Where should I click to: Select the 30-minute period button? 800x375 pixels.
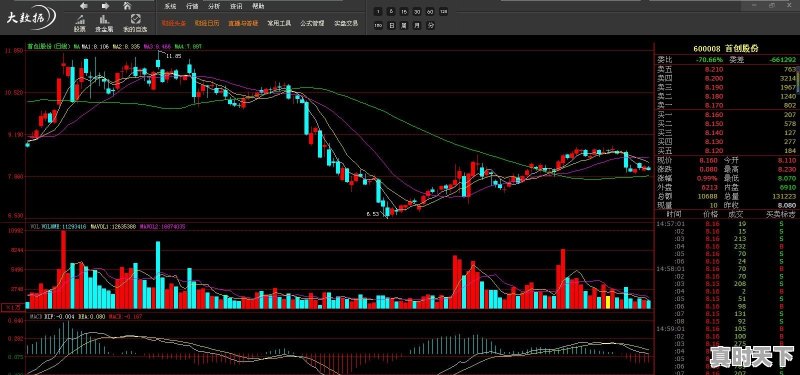click(417, 11)
